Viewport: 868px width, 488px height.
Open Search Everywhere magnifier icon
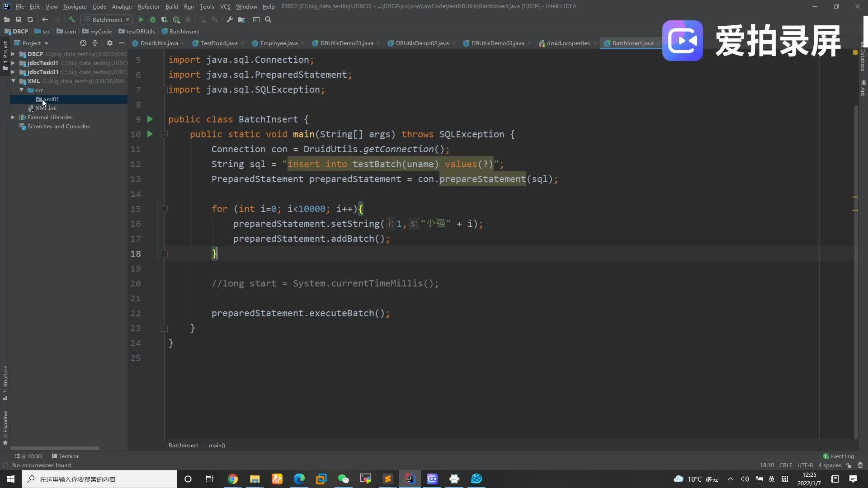pyautogui.click(x=268, y=19)
